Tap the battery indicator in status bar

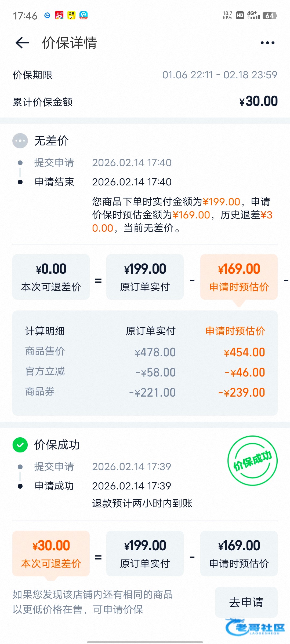[x=270, y=16]
